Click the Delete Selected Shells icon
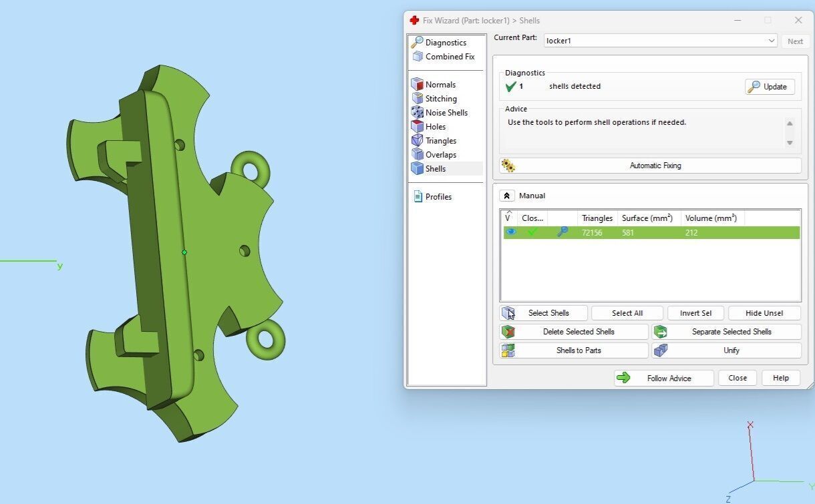The image size is (815, 504). coord(508,332)
